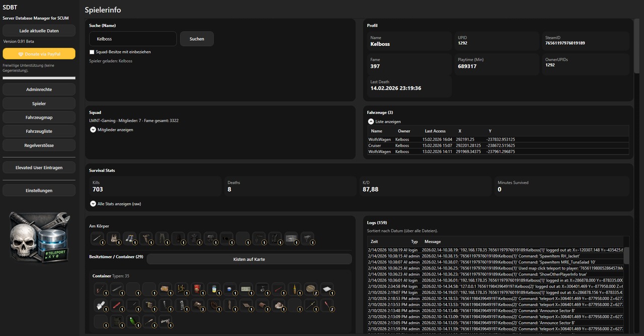644x336 pixels.
Task: Click the green grenade item in Container
Action: click(x=133, y=321)
